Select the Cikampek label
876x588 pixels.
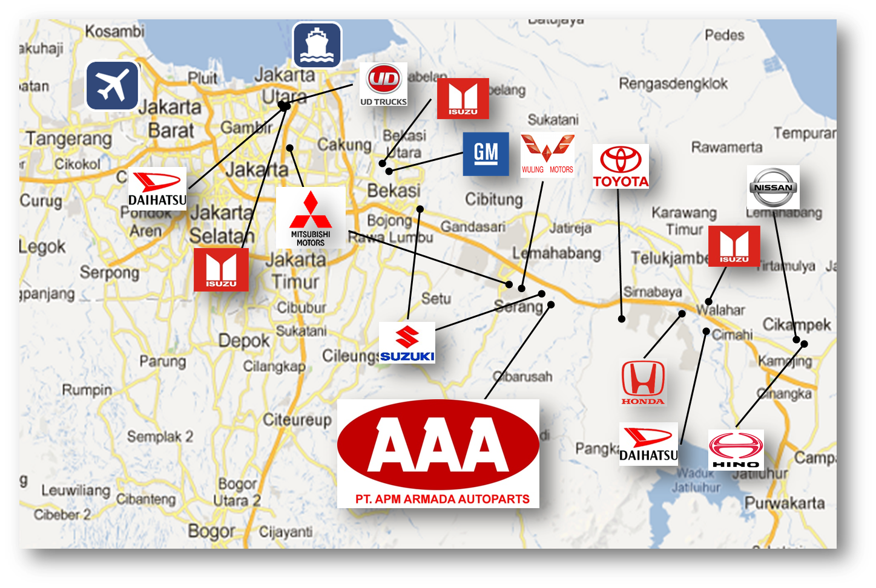(797, 325)
